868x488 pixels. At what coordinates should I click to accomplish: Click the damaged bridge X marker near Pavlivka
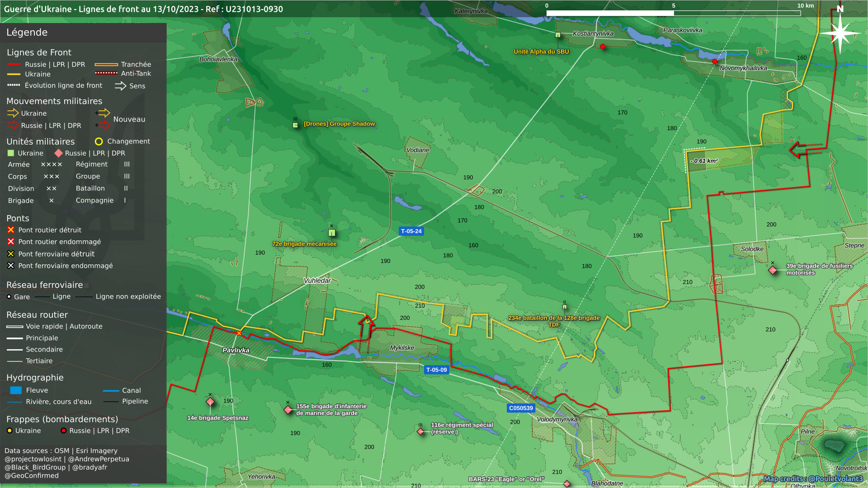coord(239,333)
